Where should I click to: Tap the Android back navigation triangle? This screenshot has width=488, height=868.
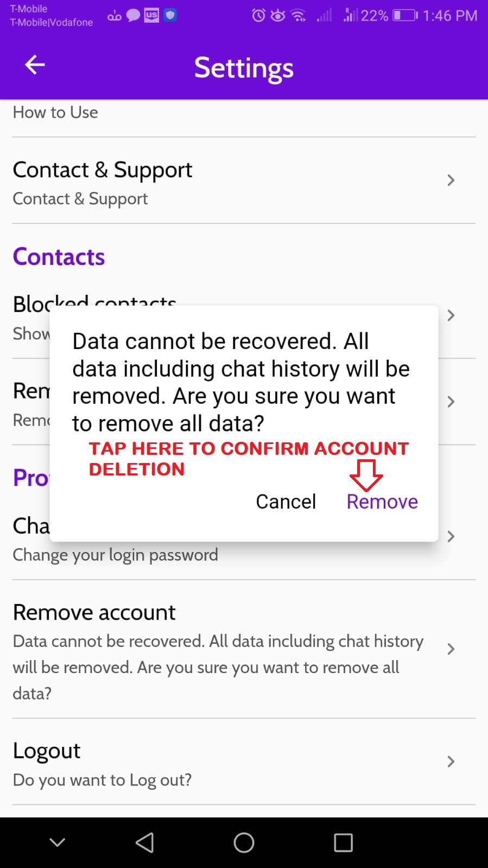(144, 842)
